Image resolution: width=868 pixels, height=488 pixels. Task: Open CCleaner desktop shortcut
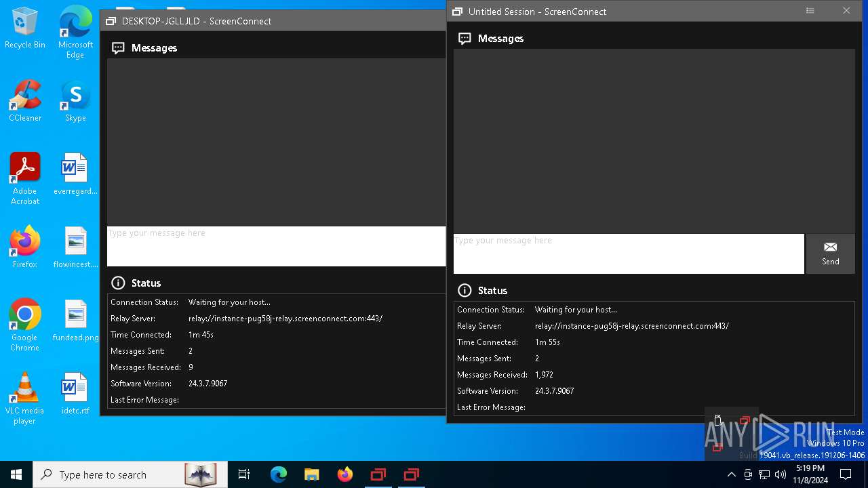coord(24,101)
